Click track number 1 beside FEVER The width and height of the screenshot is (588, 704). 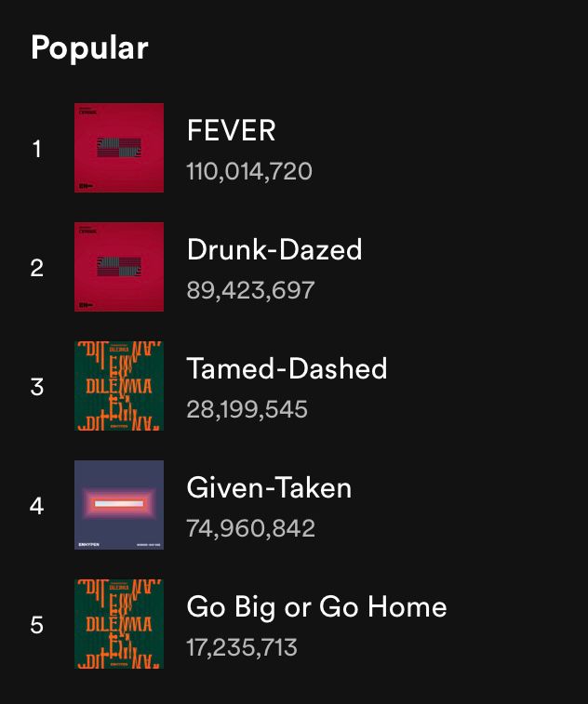click(x=37, y=149)
